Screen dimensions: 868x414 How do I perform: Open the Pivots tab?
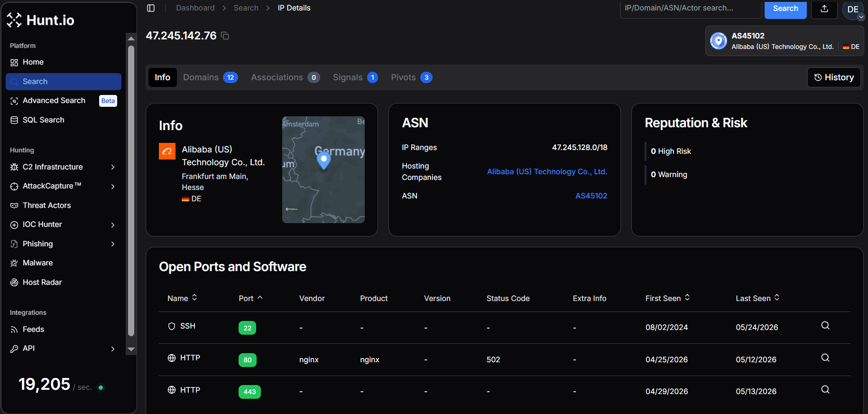pyautogui.click(x=411, y=77)
